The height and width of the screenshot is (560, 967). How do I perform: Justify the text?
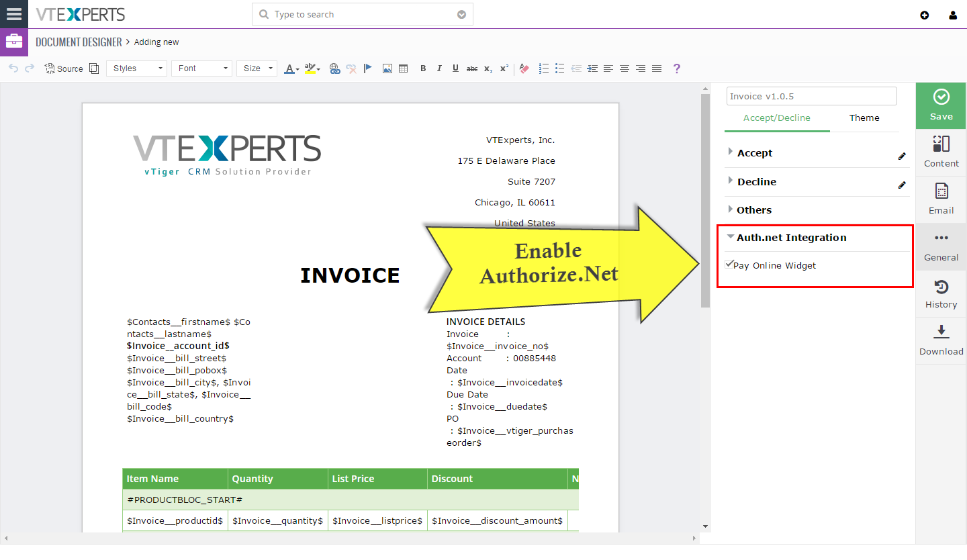657,68
